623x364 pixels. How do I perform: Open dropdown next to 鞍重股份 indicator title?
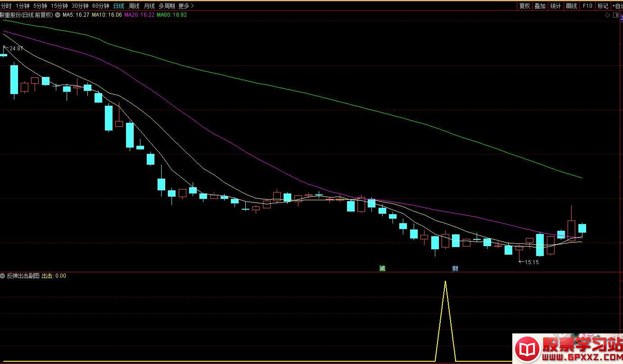(57, 15)
